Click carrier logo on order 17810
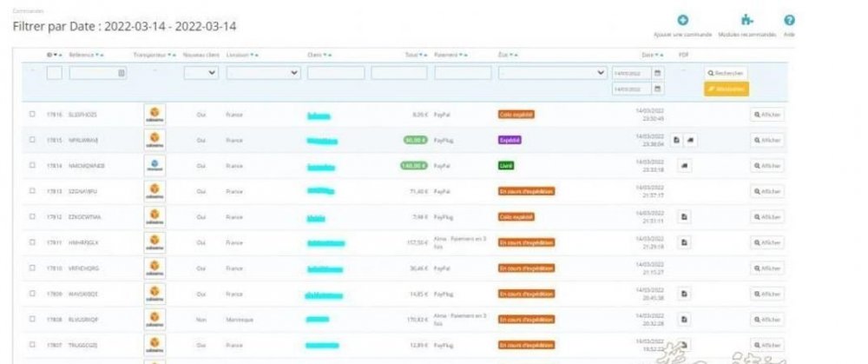Viewport: 868px width, 364px height. (x=155, y=268)
